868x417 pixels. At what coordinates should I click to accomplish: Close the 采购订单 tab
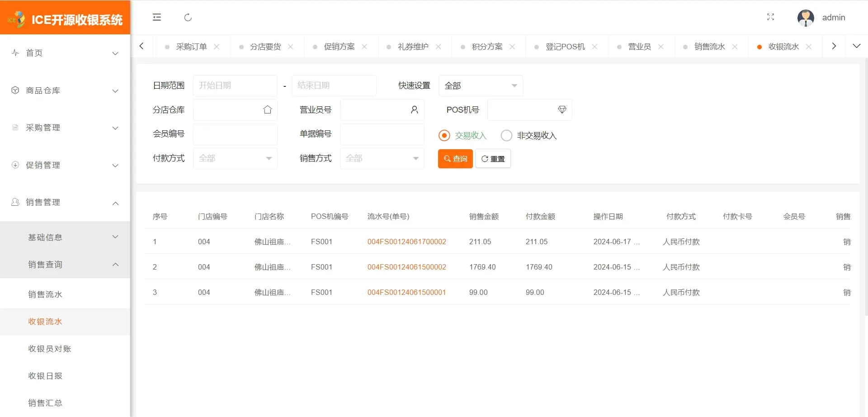[x=217, y=47]
